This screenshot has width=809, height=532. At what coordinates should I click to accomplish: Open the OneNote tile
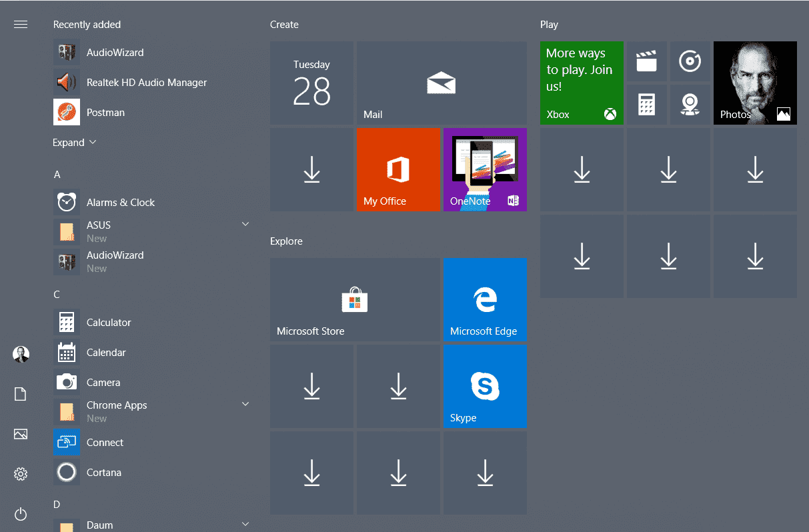[x=485, y=169]
